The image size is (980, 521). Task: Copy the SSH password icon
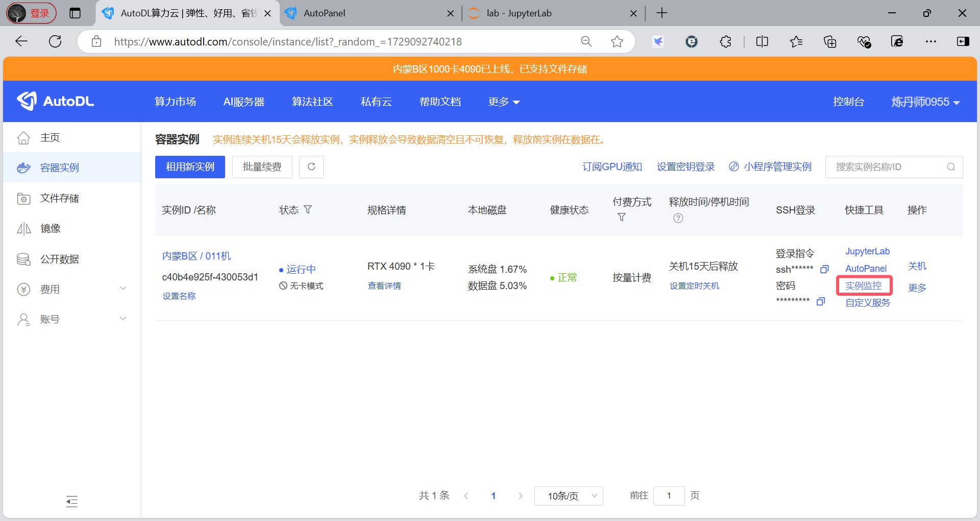(x=821, y=301)
